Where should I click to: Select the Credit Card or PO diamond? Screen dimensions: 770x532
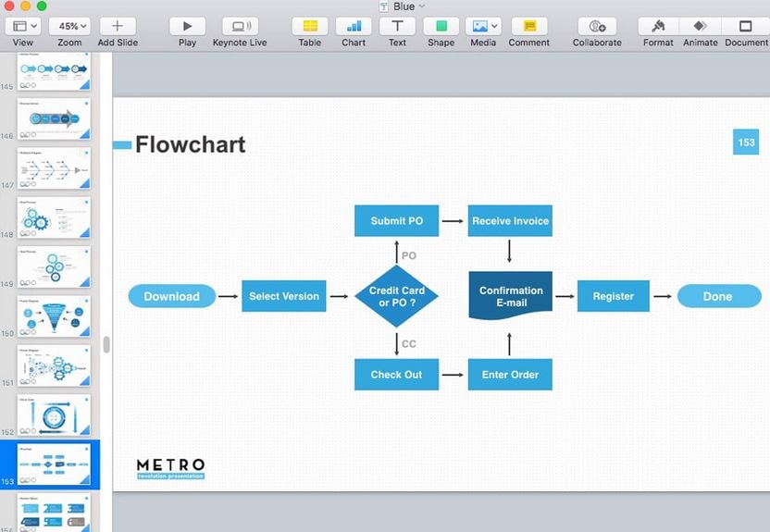(x=396, y=296)
